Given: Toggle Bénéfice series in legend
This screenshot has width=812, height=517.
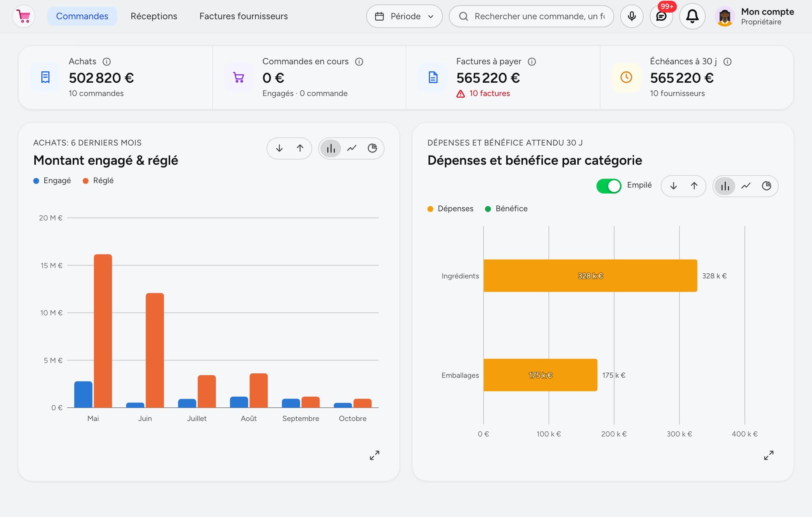Looking at the screenshot, I should [x=506, y=209].
